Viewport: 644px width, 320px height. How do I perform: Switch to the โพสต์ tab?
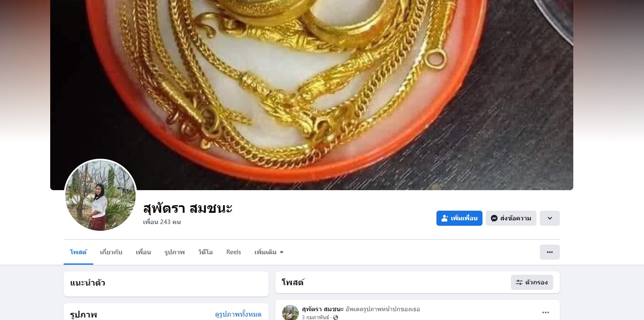pyautogui.click(x=78, y=252)
